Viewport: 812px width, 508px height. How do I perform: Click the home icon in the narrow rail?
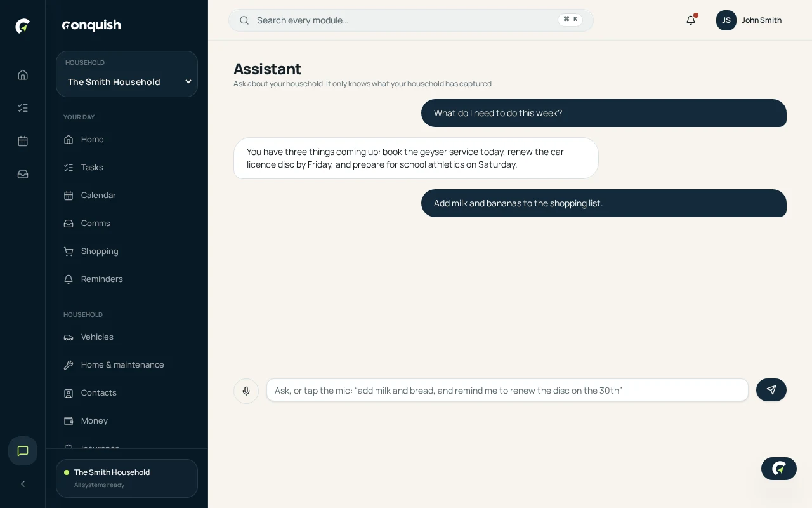coord(23,75)
